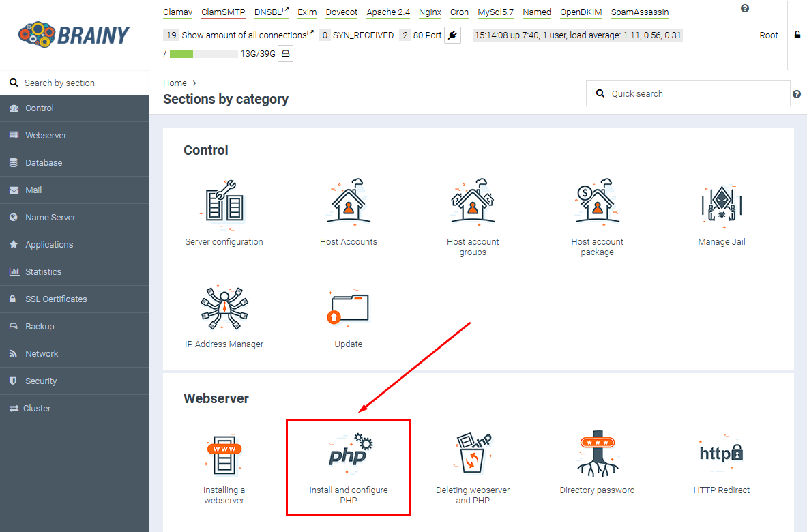Click the Named service link

pos(537,12)
